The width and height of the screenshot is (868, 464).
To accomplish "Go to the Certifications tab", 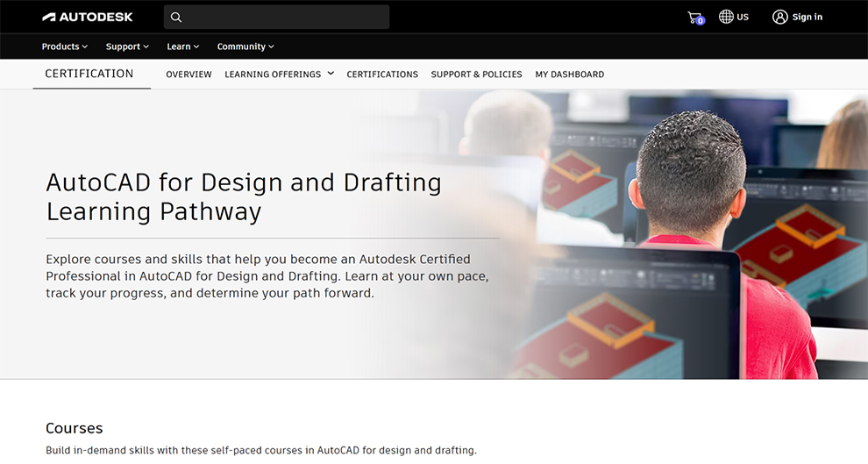I will click(382, 75).
